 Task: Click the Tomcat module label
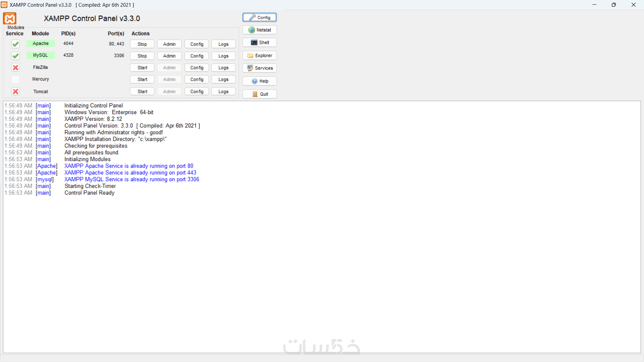pos(41,91)
